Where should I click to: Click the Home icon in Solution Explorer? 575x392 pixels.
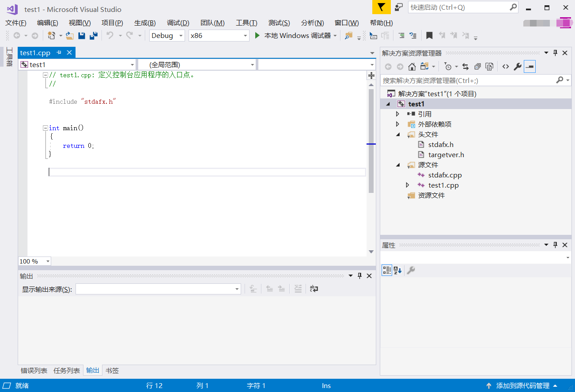click(412, 67)
